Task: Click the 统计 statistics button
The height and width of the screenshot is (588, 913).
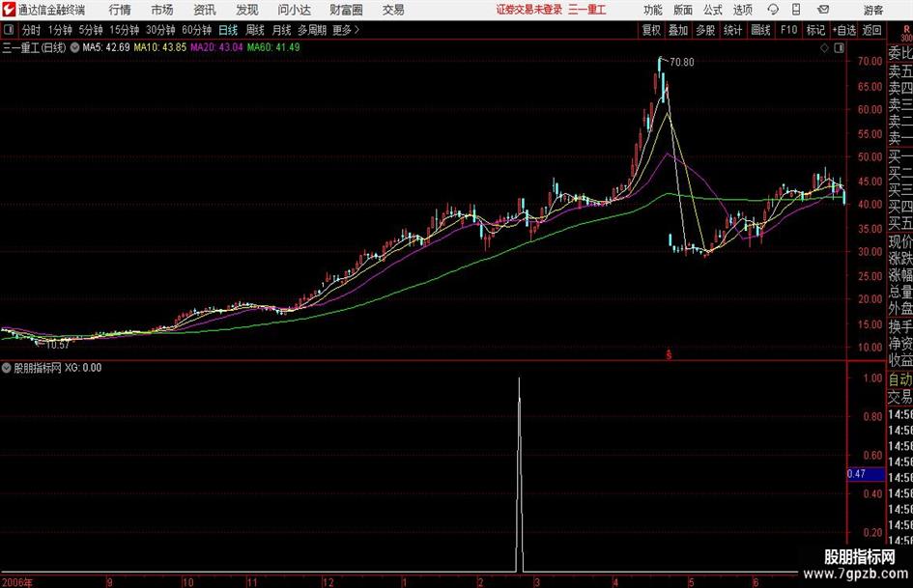Action: click(x=732, y=30)
